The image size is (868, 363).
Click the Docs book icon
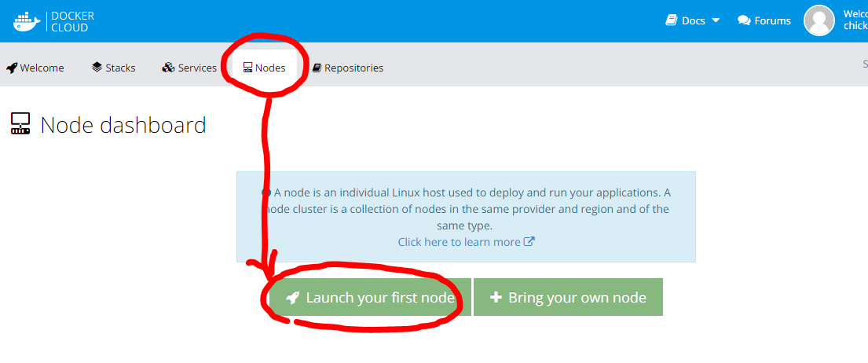tap(671, 20)
